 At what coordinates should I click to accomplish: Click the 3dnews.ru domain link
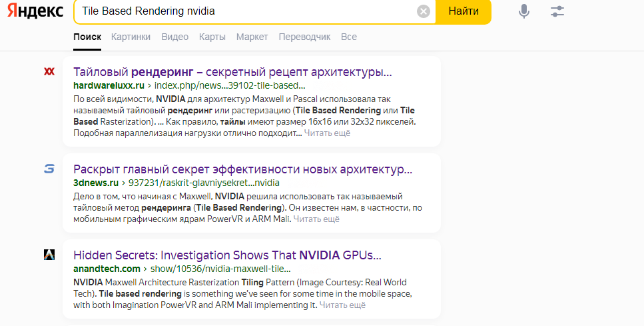click(x=96, y=183)
